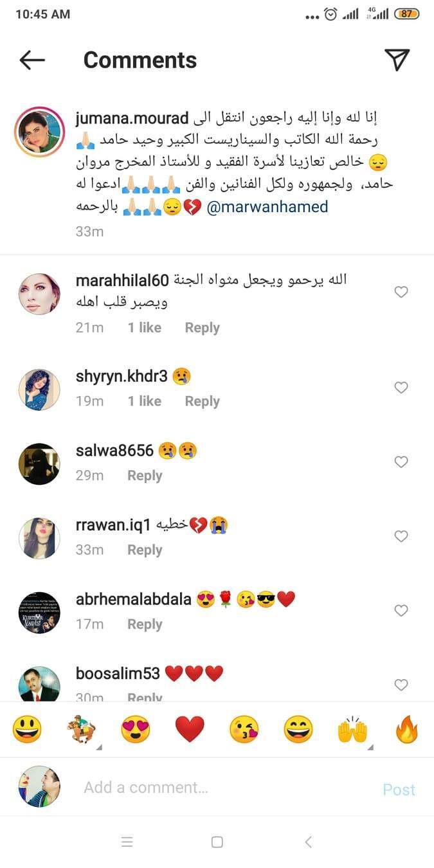Image resolution: width=434 pixels, height=868 pixels.
Task: Like marahhilal60's comment with heart
Action: [x=401, y=293]
